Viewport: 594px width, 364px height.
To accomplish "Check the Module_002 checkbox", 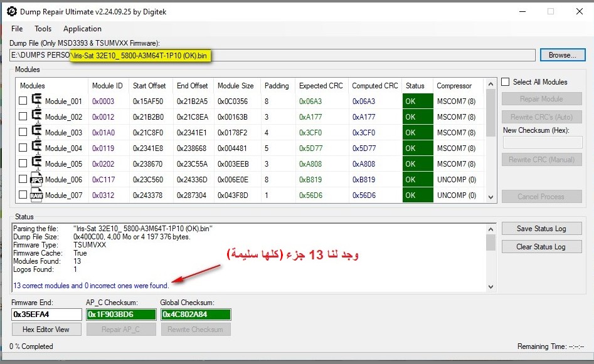I will [23, 116].
